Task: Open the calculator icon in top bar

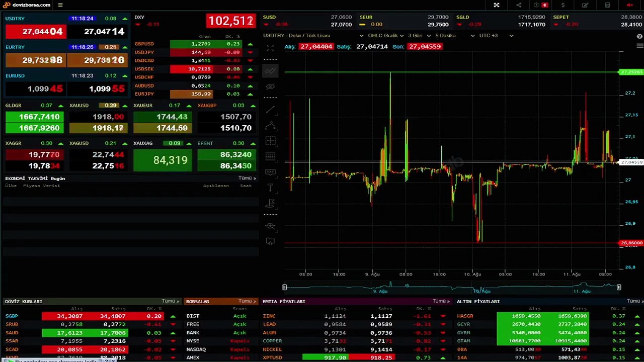Action: 607,5
